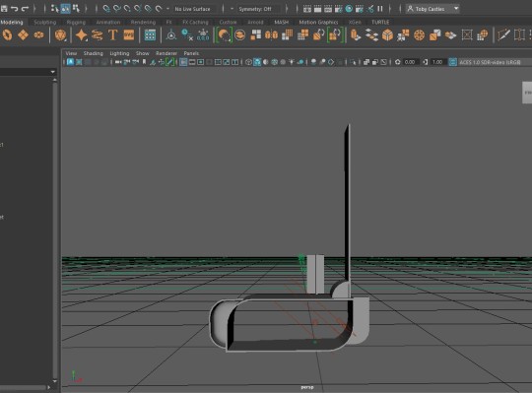Switch to the Rendering shelf tab

143,22
